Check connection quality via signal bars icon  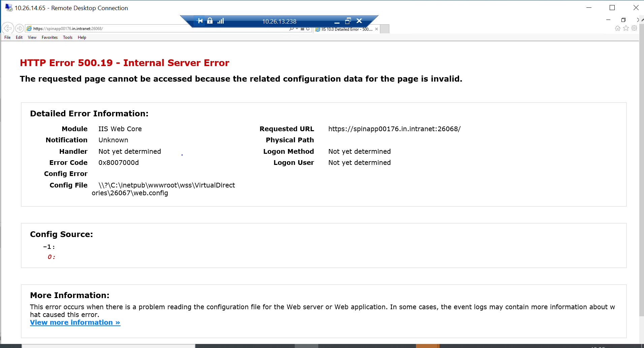pyautogui.click(x=221, y=21)
